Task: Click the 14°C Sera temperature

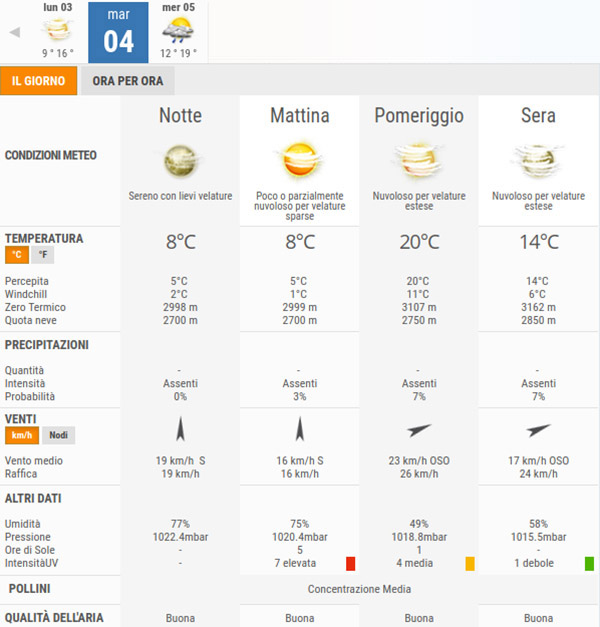Action: point(538,242)
